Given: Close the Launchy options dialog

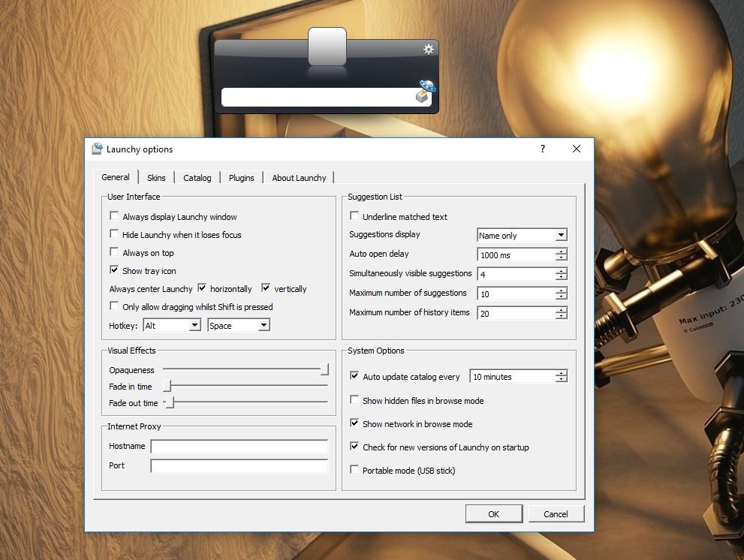Looking at the screenshot, I should tap(577, 149).
